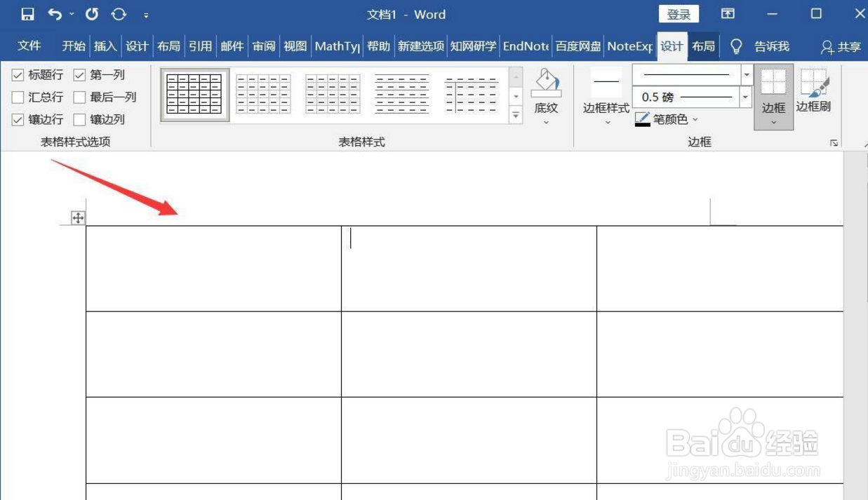The image size is (868, 500).
Task: Click the 共享 share button
Action: point(841,46)
